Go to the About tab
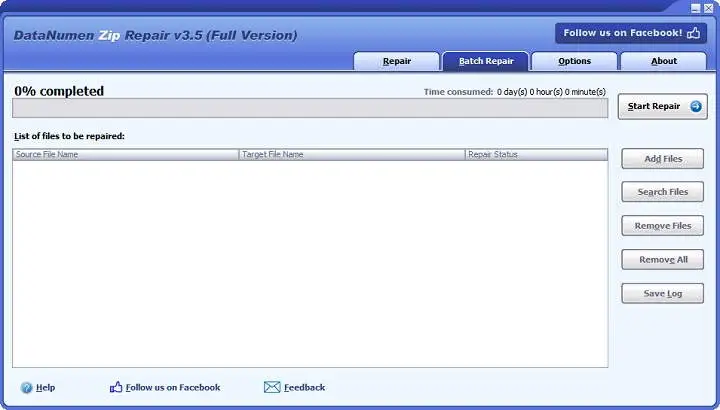This screenshot has height=410, width=720. [x=664, y=62]
